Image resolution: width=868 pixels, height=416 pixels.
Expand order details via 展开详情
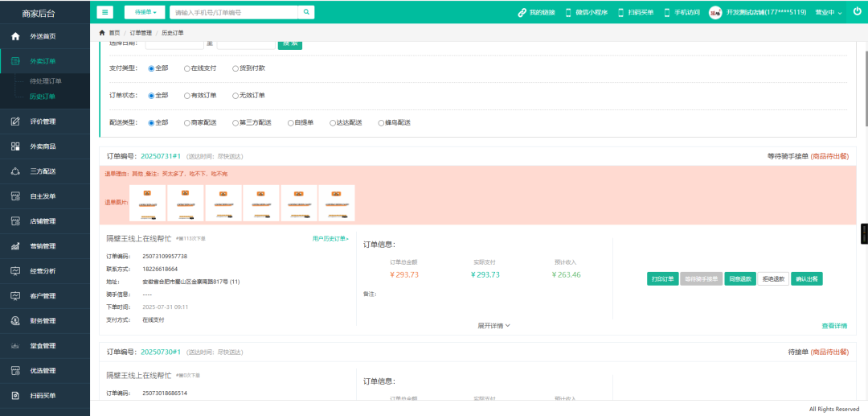[493, 325]
